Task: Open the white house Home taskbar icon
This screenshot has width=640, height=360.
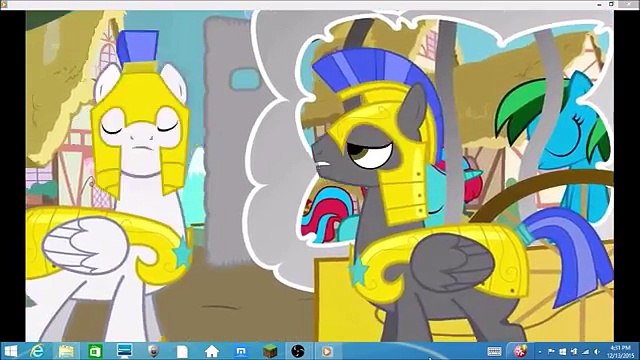Action: [211, 351]
